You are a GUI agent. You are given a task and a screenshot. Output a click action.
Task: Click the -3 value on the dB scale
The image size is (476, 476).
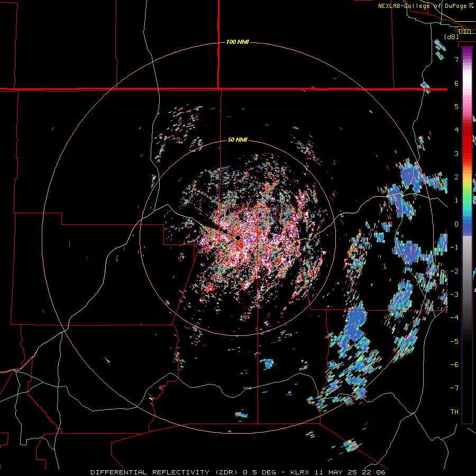[454, 295]
